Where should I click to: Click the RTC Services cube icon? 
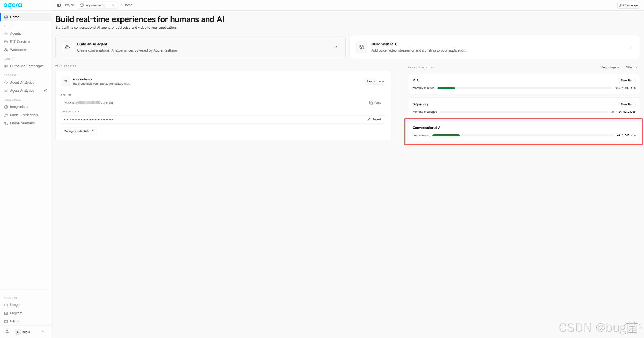pyautogui.click(x=6, y=42)
